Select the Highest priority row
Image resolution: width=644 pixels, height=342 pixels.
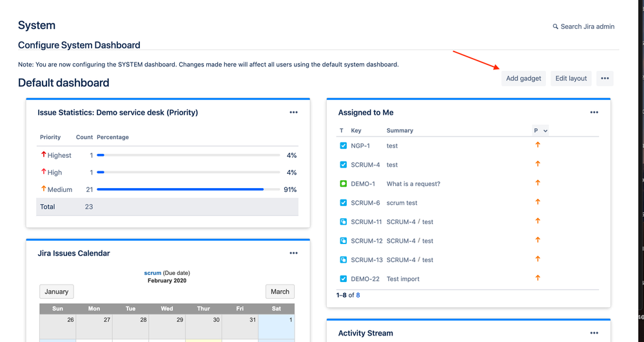point(167,155)
